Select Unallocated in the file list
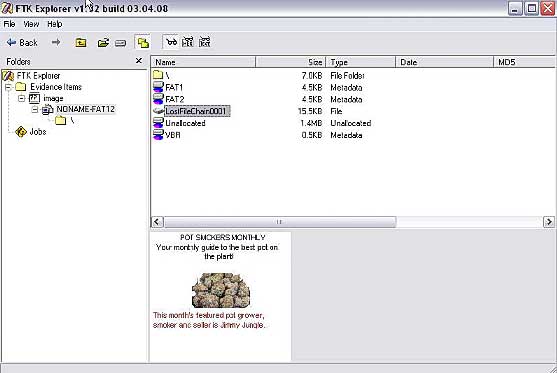The image size is (557, 373). click(185, 123)
